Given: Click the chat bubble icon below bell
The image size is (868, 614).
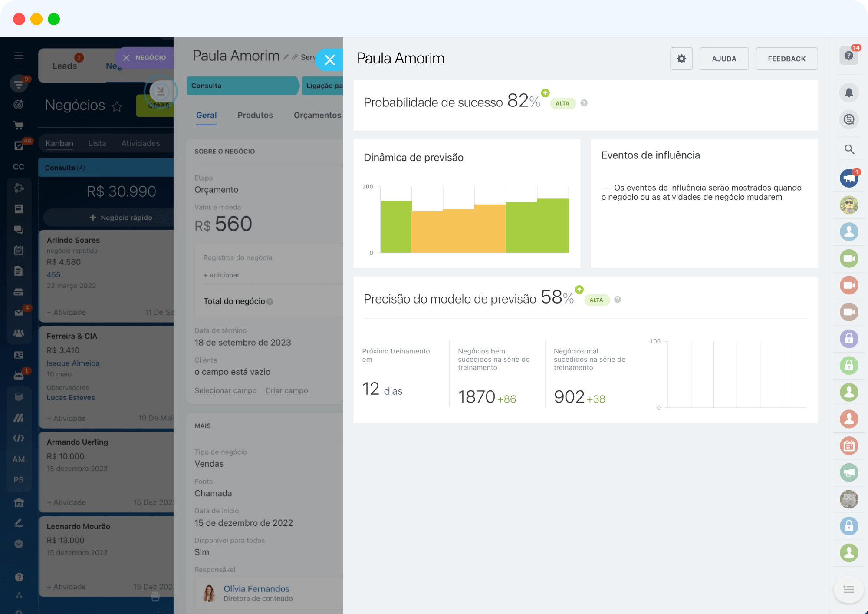Looking at the screenshot, I should [849, 119].
